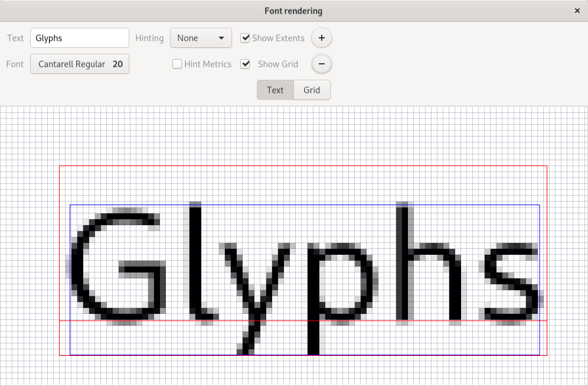Switch to the Text view tab
This screenshot has height=386, width=588.
pyautogui.click(x=275, y=90)
